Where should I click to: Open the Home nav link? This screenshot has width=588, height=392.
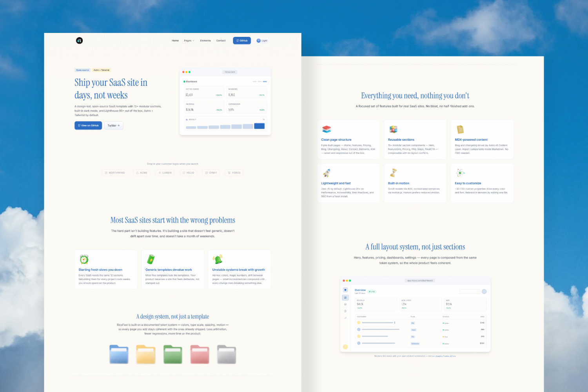point(175,41)
